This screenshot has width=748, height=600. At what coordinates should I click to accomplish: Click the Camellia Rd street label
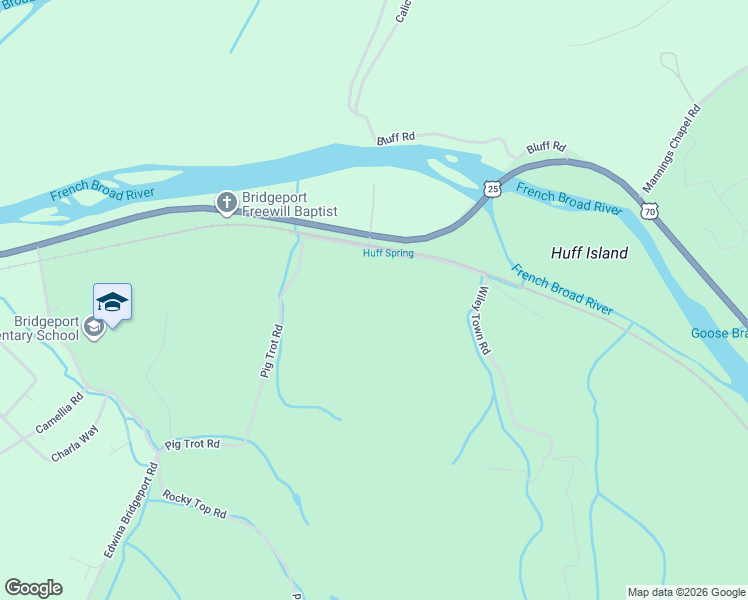pyautogui.click(x=60, y=413)
